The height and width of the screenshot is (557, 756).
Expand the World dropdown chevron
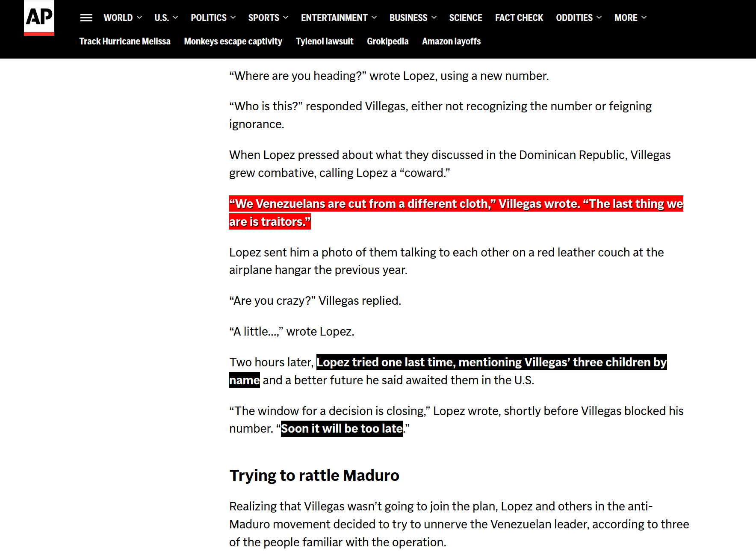[139, 18]
